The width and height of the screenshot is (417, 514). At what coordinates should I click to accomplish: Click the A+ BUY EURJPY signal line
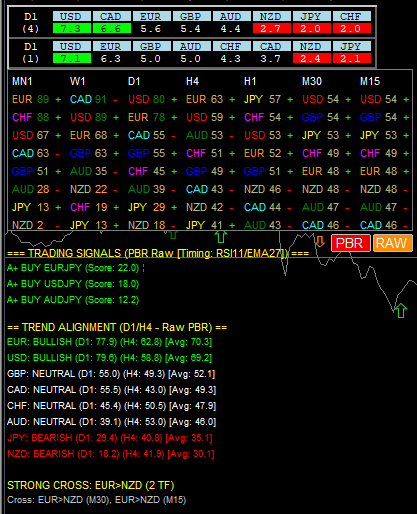click(x=76, y=268)
